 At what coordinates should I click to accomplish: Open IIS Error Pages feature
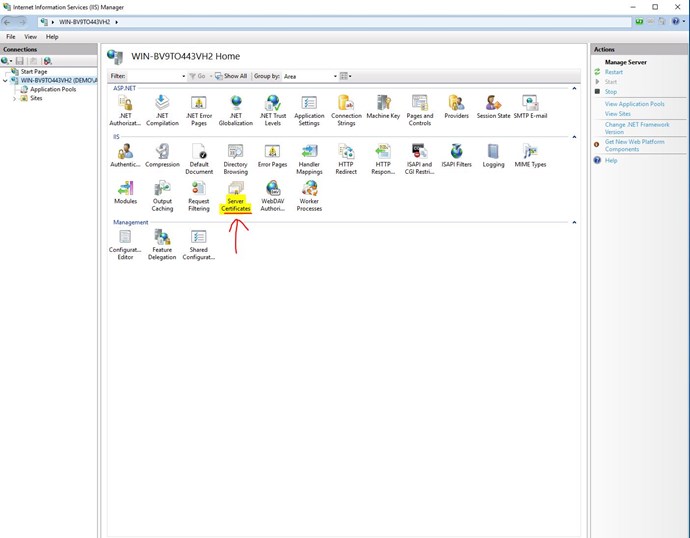272,155
